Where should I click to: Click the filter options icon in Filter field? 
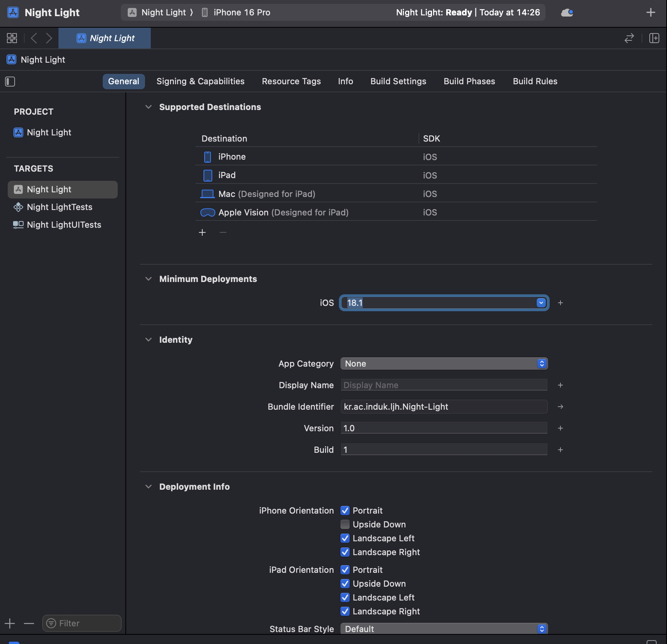tap(51, 623)
